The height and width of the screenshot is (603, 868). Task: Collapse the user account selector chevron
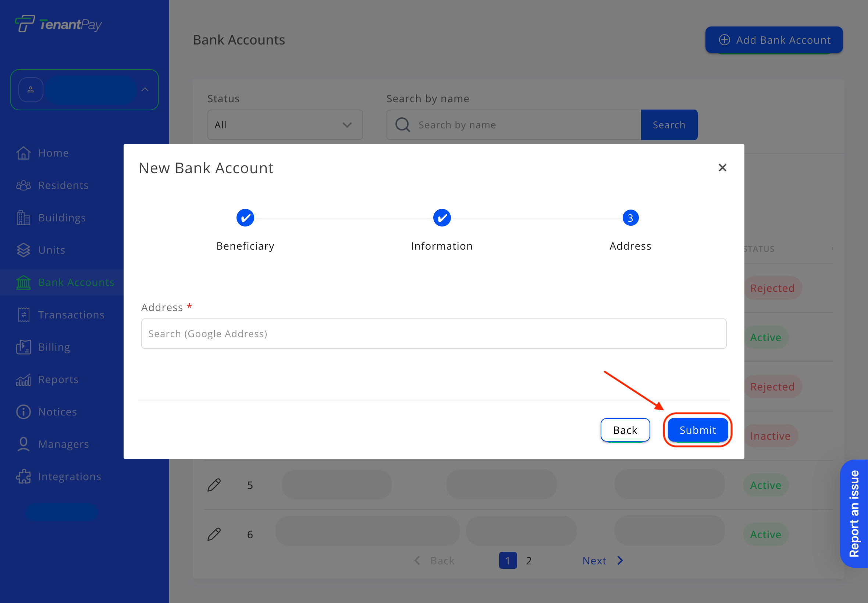tap(145, 90)
